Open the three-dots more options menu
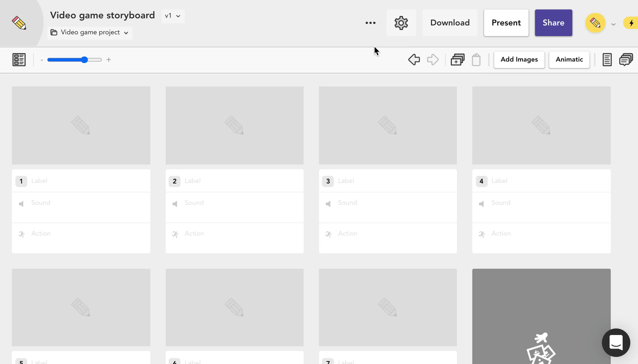Viewport: 638px width, 364px height. 370,23
